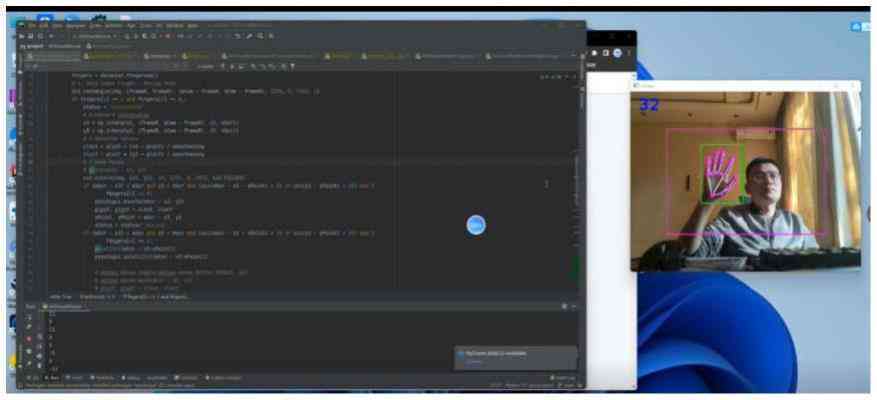877x400 pixels.
Task: Stop the running script from main toolbar
Action: click(x=167, y=36)
